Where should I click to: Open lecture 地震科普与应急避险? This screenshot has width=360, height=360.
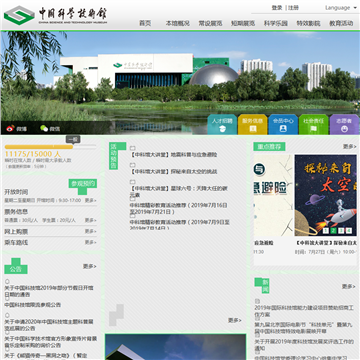(174, 155)
